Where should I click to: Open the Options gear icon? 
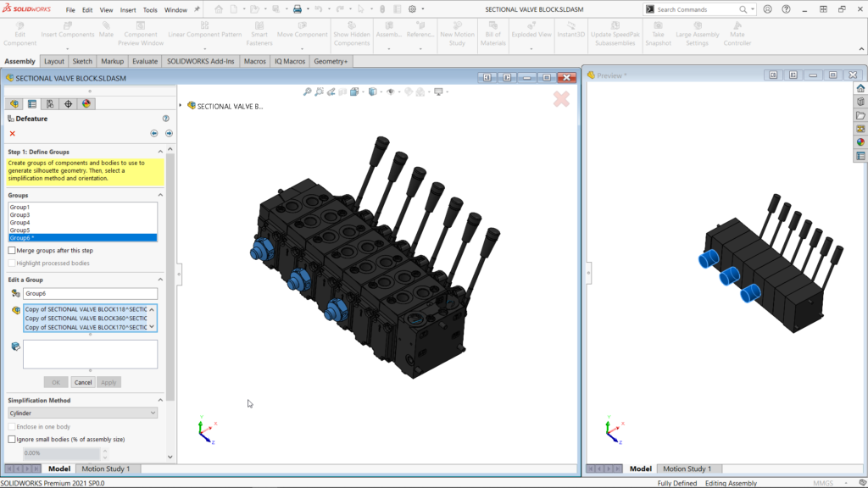413,9
